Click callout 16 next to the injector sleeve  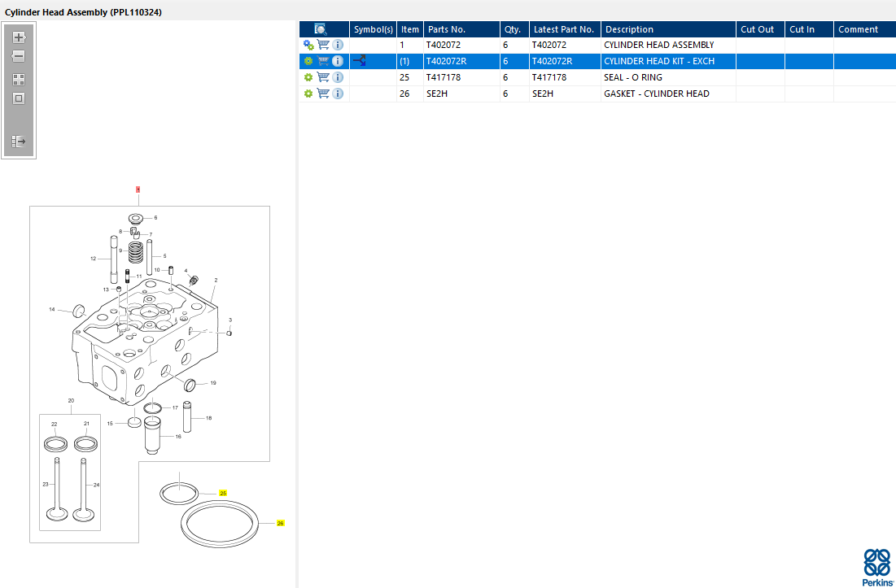[178, 437]
